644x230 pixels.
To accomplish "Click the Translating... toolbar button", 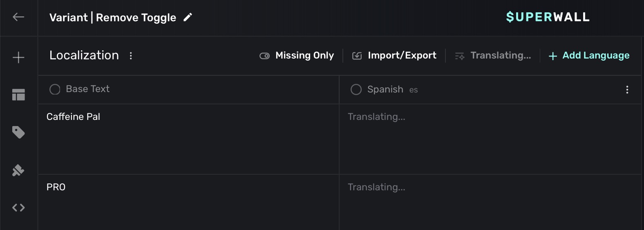I will (x=493, y=56).
